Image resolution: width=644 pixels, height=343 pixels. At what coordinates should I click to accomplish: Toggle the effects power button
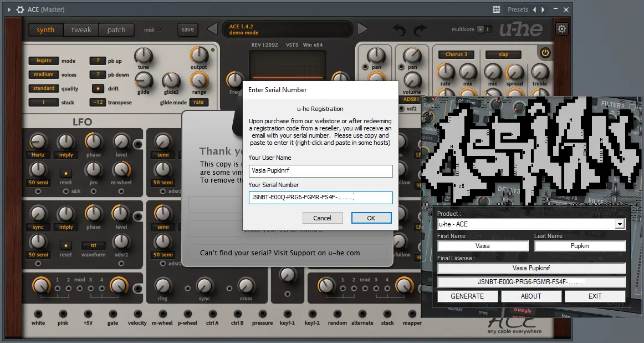tap(545, 53)
